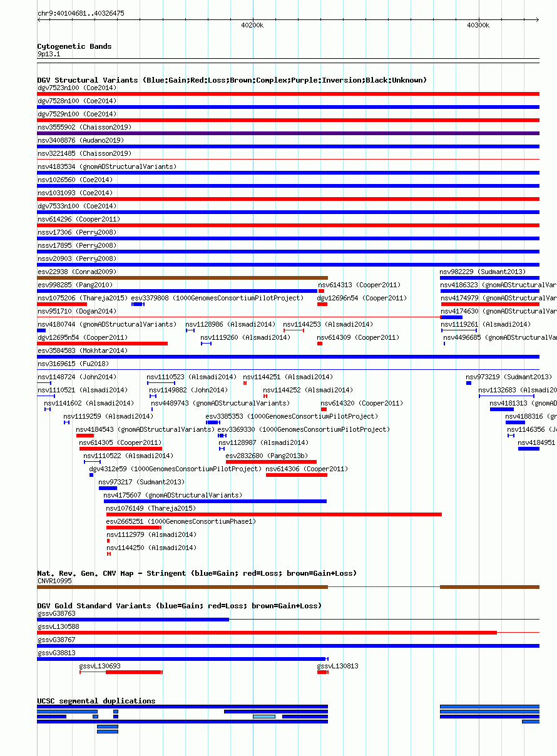The image size is (557, 756).
Task: Open esv3385353 1000GenomesConsortiumPilotProject variant
Action: [213, 422]
